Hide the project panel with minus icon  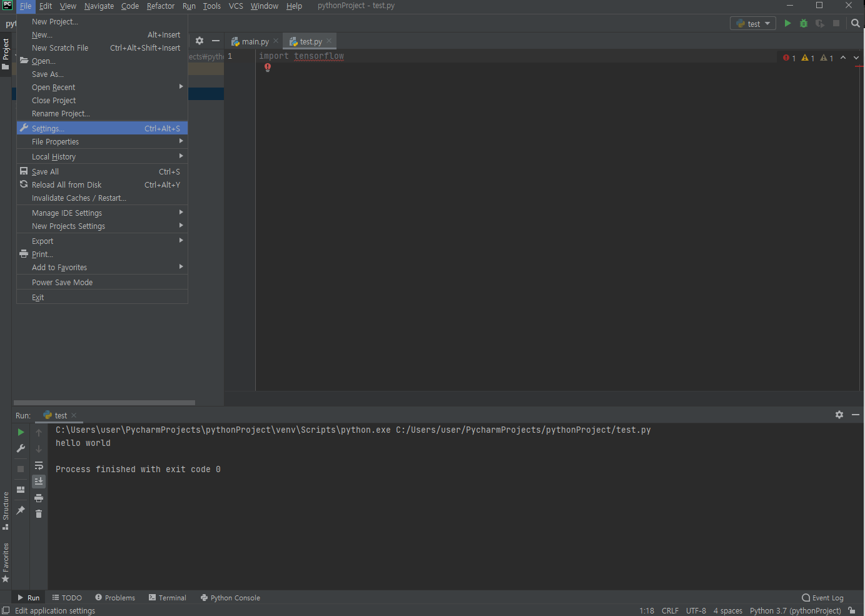coord(216,41)
